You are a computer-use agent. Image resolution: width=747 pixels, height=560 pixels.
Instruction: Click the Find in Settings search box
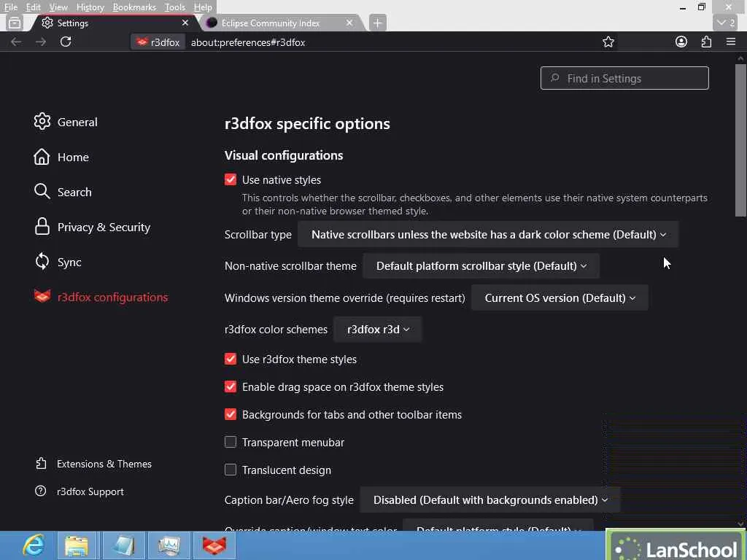[624, 78]
